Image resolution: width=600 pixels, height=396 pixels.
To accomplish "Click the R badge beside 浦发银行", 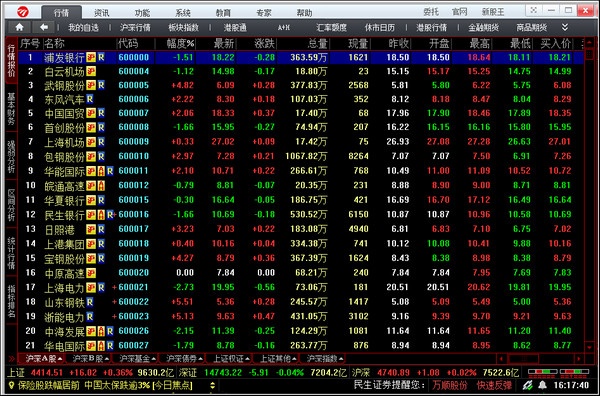I will click(101, 57).
